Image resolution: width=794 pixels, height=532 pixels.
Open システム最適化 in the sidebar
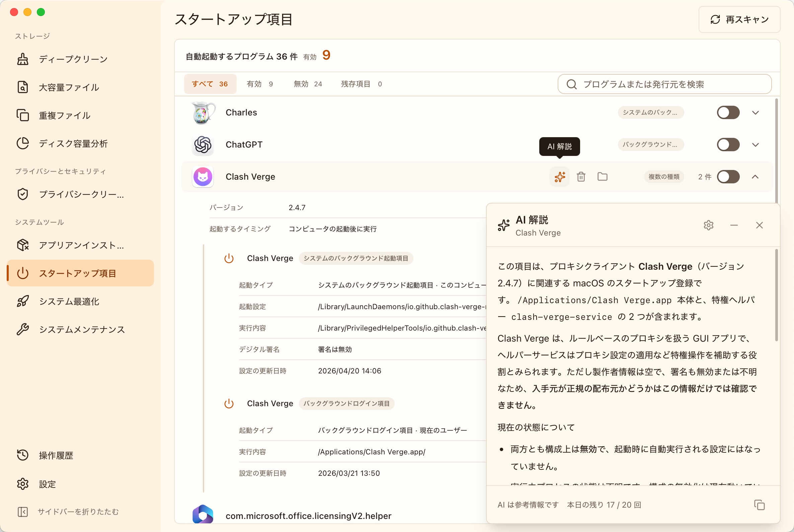pyautogui.click(x=80, y=301)
